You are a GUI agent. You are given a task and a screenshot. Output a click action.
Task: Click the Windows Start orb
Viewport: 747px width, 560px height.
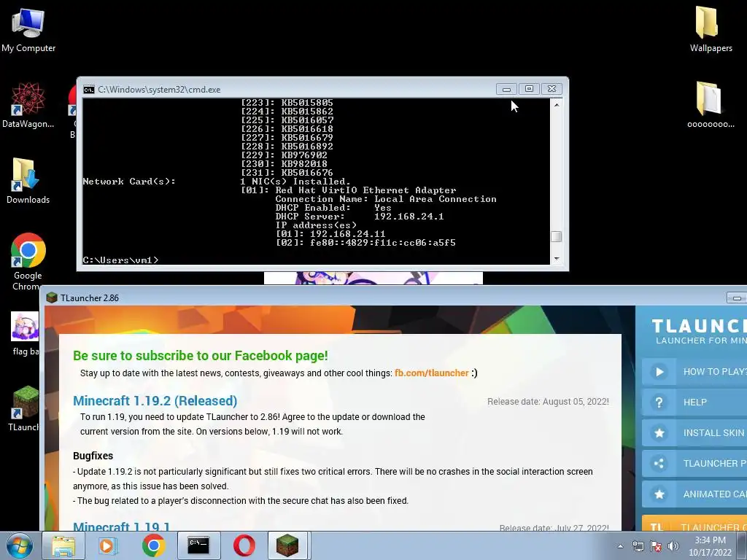click(19, 545)
